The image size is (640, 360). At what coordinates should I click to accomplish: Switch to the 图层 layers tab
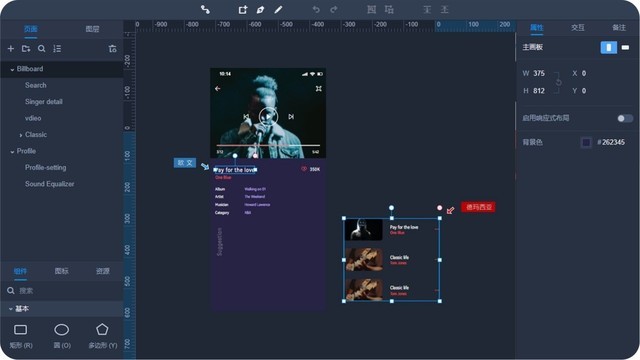92,29
